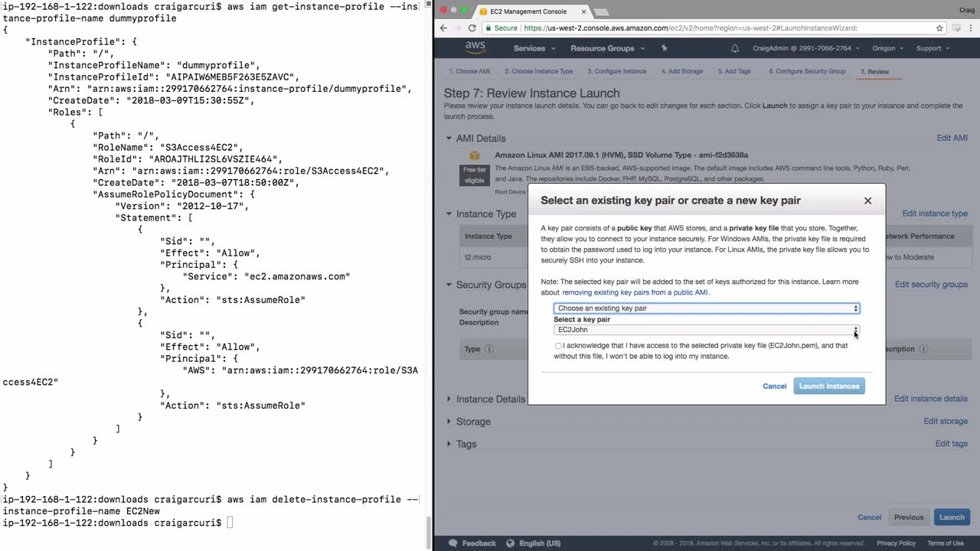
Task: Click the blue Launch button at page bottom
Action: pyautogui.click(x=952, y=517)
